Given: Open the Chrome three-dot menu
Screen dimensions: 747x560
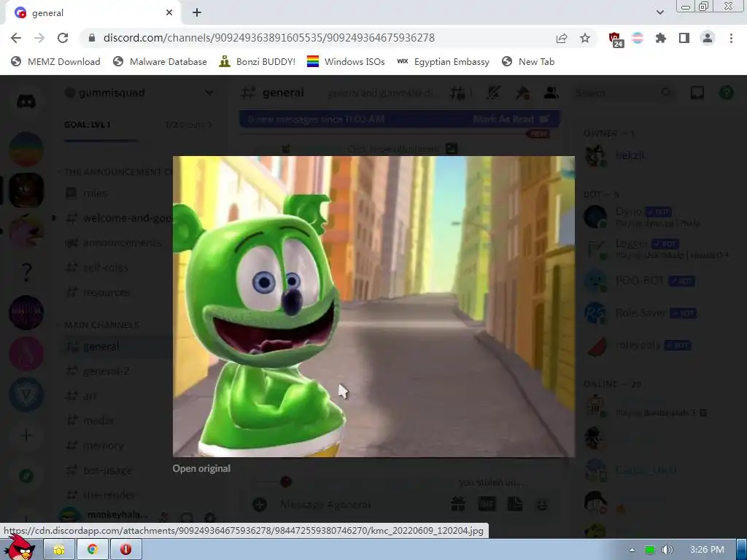Looking at the screenshot, I should pyautogui.click(x=731, y=38).
